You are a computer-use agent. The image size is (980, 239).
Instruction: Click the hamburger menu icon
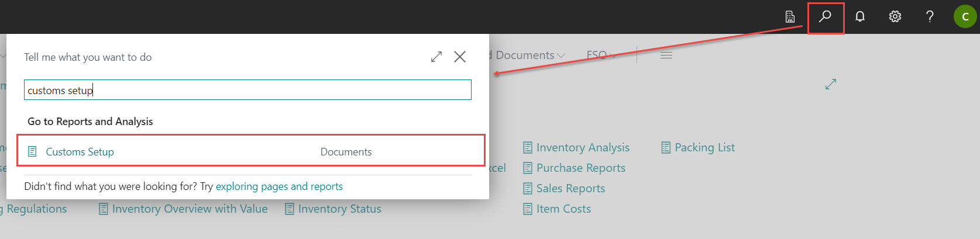tap(666, 56)
